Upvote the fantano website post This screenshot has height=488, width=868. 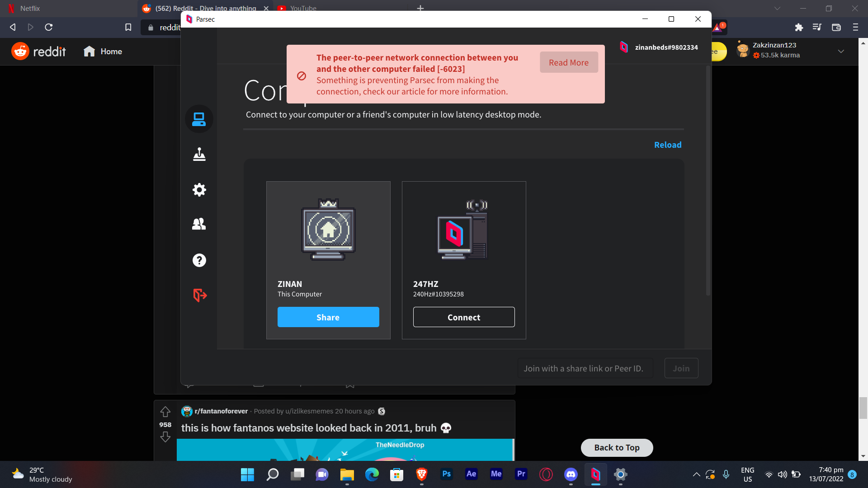(165, 412)
